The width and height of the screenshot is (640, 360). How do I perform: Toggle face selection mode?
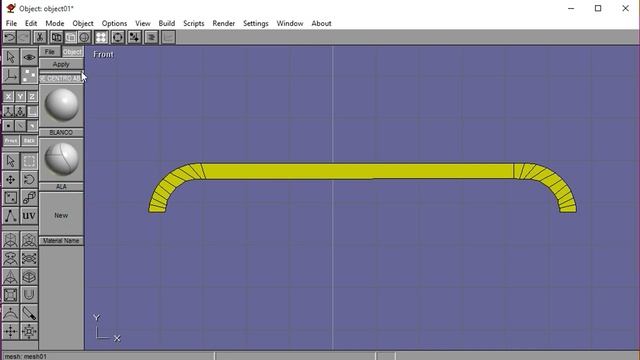click(32, 126)
